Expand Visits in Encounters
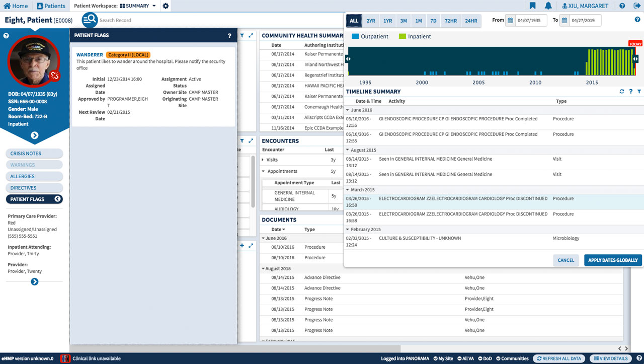Screen dimensions: 644x364 coord(263,160)
